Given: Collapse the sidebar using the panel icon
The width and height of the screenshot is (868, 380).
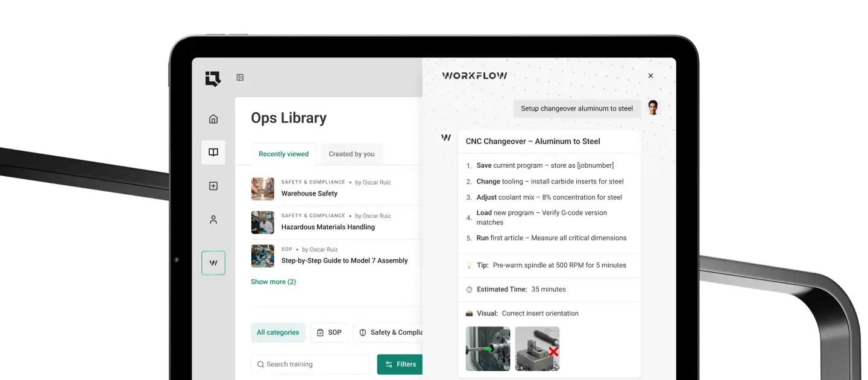Looking at the screenshot, I should click(x=240, y=77).
